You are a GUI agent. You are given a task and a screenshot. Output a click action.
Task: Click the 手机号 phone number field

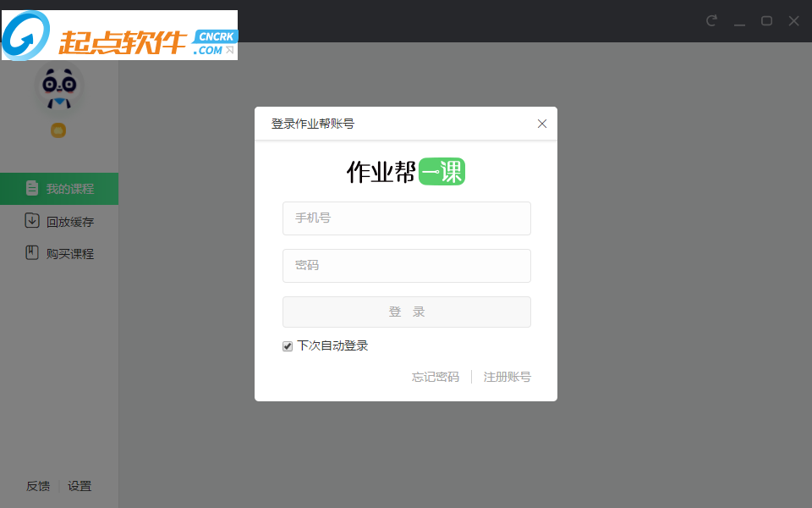pyautogui.click(x=407, y=218)
